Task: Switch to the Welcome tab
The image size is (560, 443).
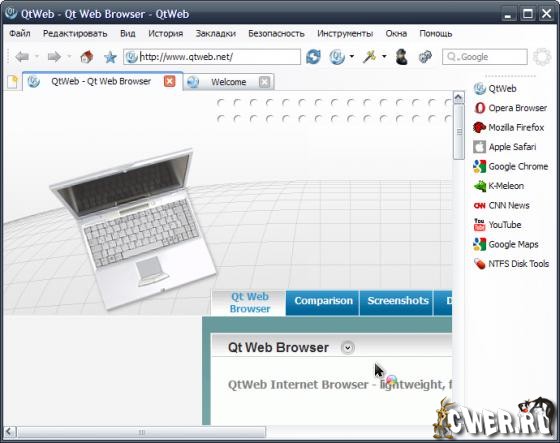Action: 229,82
